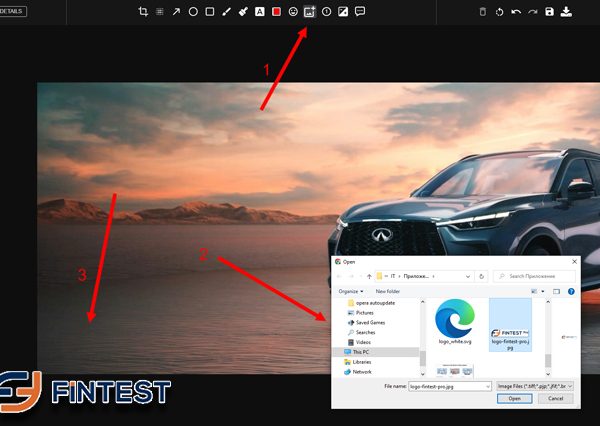Select the Pencil drawing tool
Screen dimensions: 600x426
pos(226,12)
